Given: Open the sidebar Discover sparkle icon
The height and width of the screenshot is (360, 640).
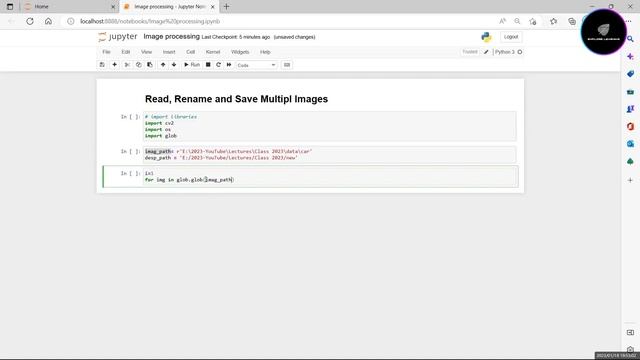Looking at the screenshot, I should 630,56.
